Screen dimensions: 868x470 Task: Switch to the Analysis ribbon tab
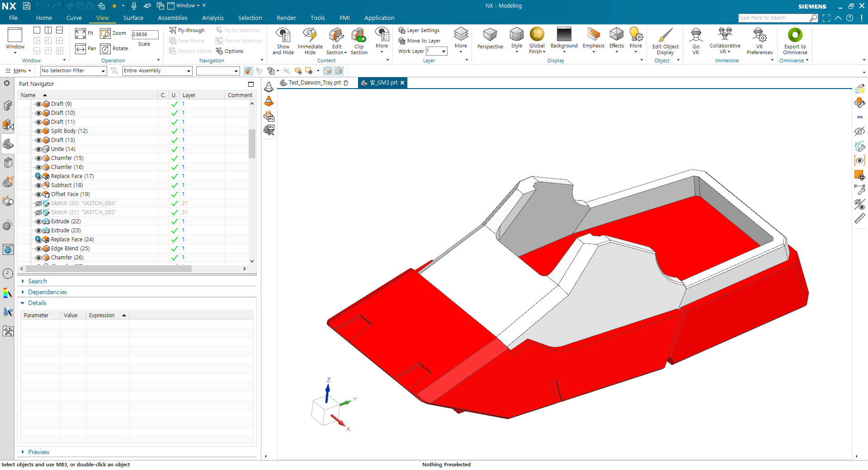pyautogui.click(x=212, y=18)
